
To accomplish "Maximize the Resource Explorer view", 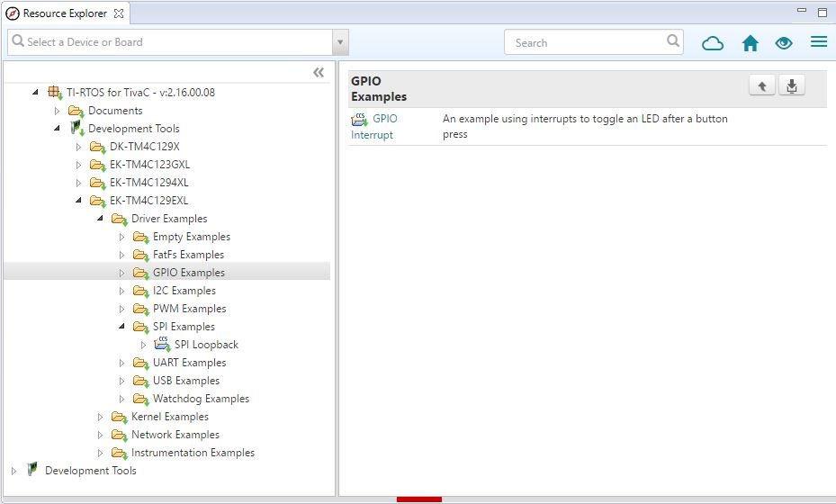I will tap(823, 13).
